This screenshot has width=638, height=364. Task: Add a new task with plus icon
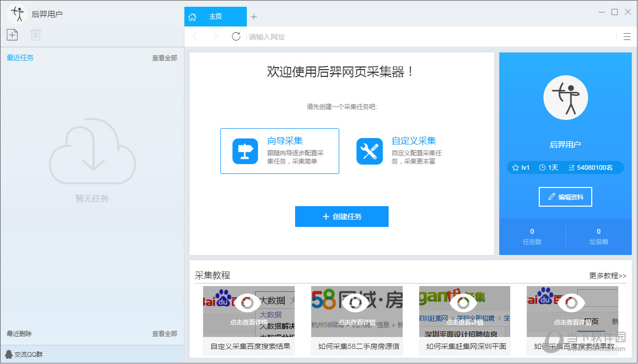tap(12, 35)
